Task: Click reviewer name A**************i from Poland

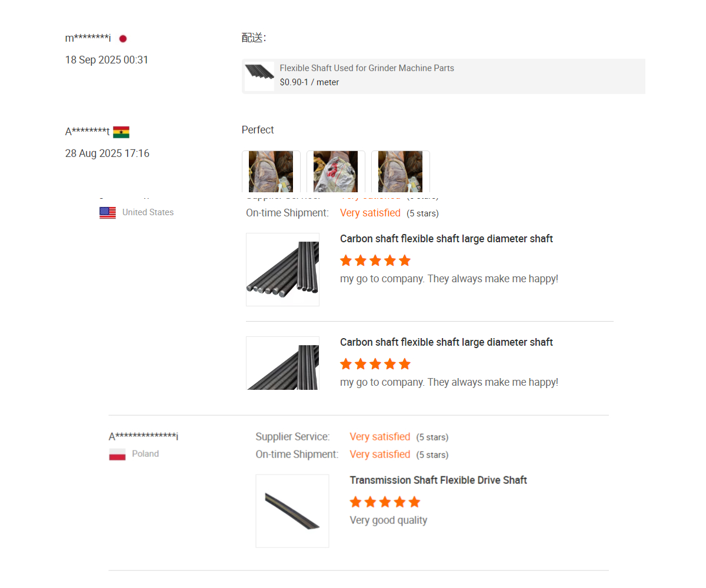Action: [x=144, y=436]
